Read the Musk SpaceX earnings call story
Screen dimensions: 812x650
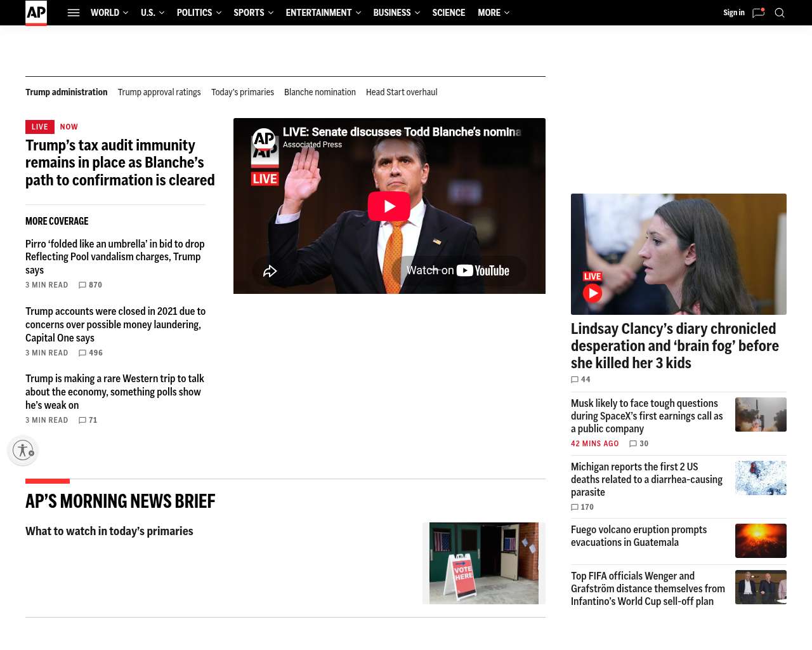(x=647, y=416)
